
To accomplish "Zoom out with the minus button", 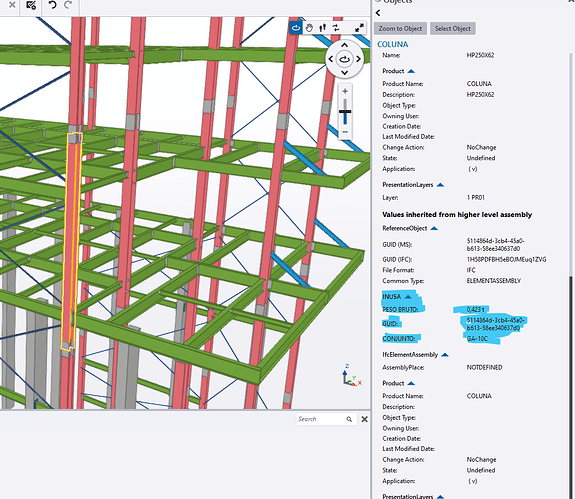I will [345, 132].
